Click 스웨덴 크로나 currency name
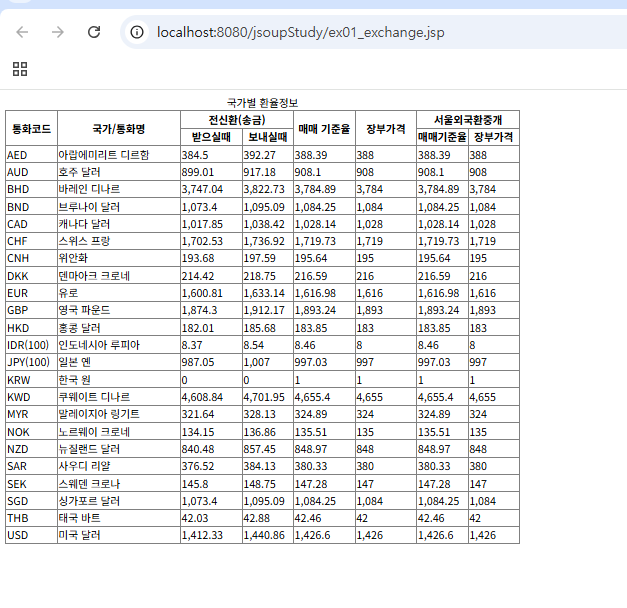 coord(89,484)
